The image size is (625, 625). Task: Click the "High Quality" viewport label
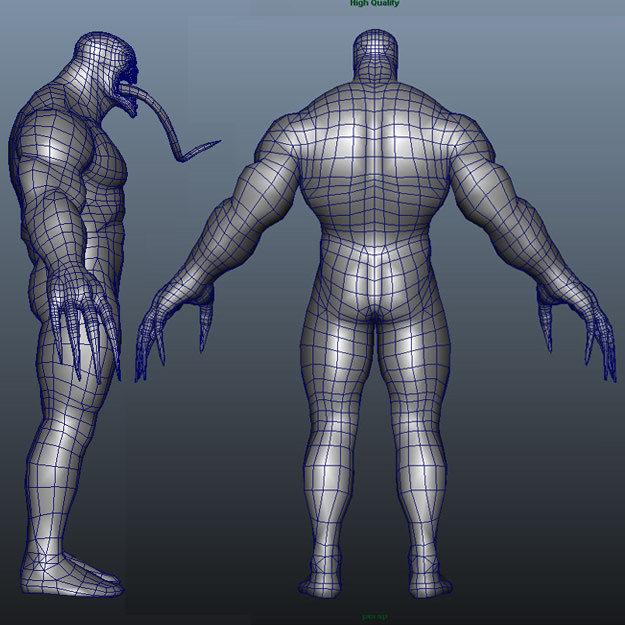pyautogui.click(x=374, y=3)
